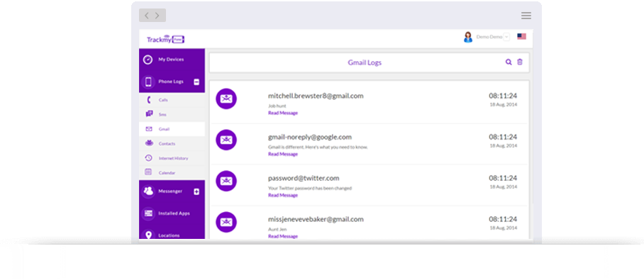Click the Sms chat bubble icon
The width and height of the screenshot is (644, 280).
pos(149,114)
